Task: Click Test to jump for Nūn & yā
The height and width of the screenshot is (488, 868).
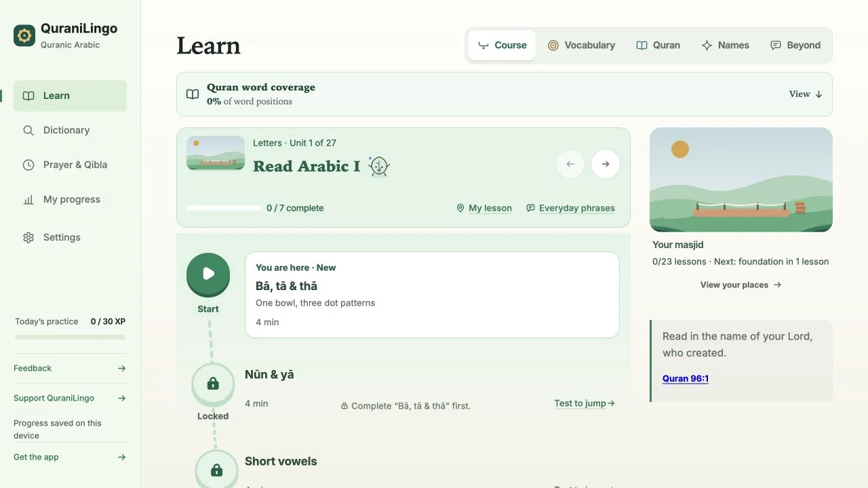Action: click(x=585, y=403)
